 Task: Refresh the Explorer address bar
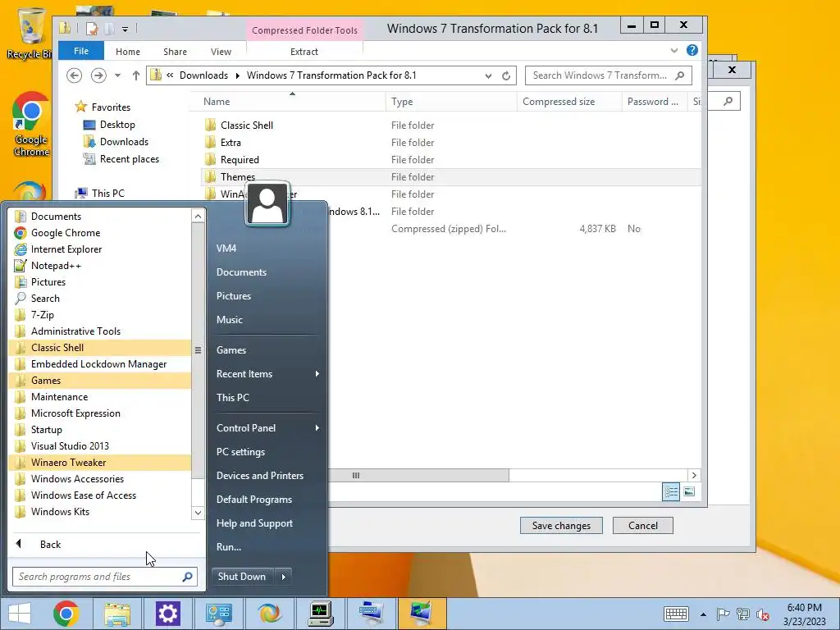tap(505, 75)
